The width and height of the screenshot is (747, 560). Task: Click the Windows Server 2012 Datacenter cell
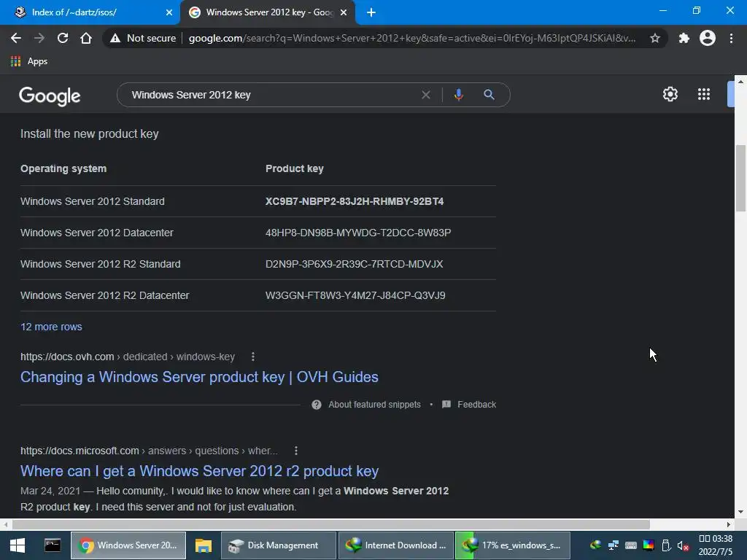click(x=97, y=233)
